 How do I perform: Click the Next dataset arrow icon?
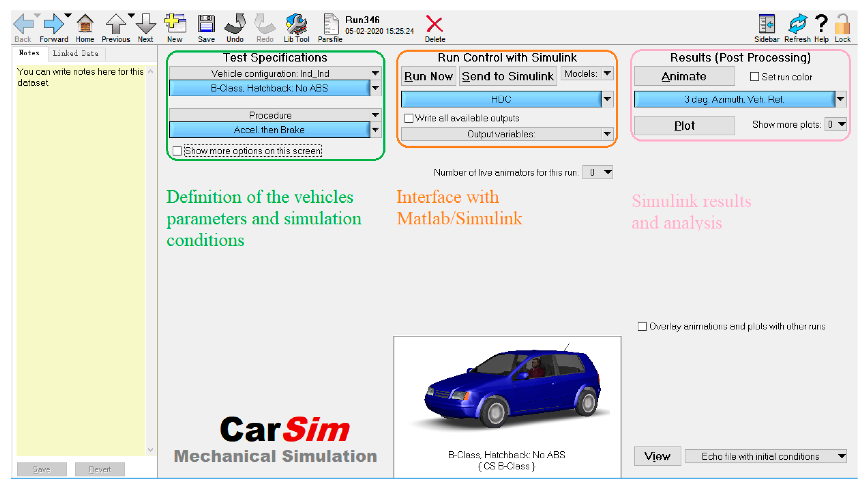146,24
